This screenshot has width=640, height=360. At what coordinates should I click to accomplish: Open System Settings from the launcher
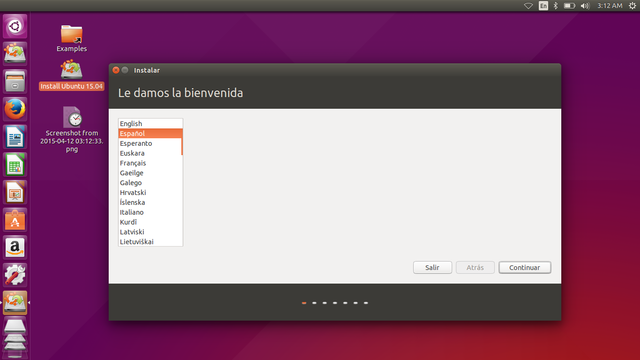click(15, 275)
